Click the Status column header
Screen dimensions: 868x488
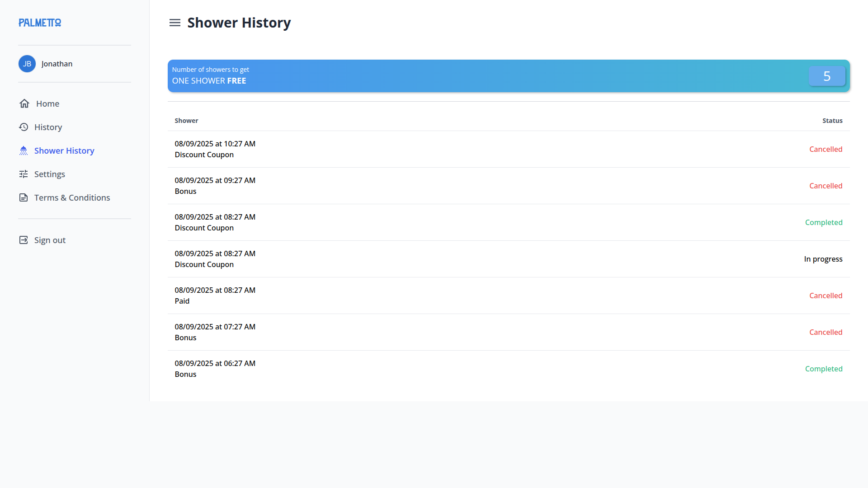point(832,121)
